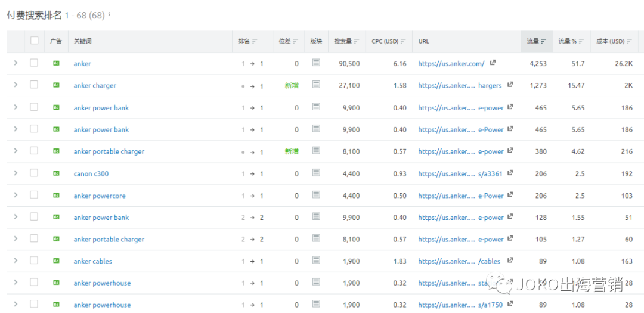Image resolution: width=644 pixels, height=313 pixels.
Task: Expand anker powerhouse row with the s/a1750 URL
Action: point(16,305)
